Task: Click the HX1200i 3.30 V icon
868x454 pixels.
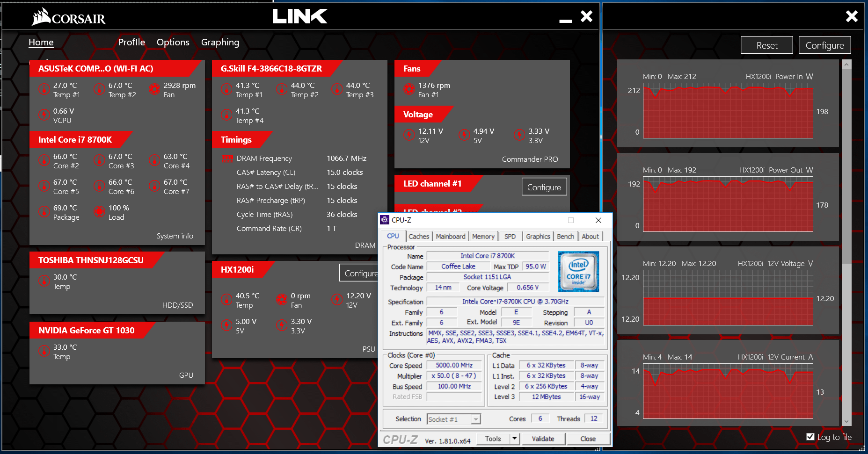Action: click(282, 325)
